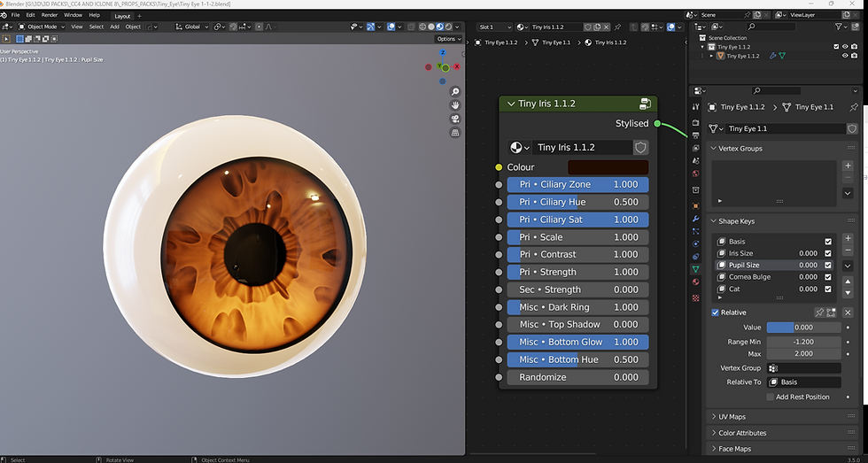Viewport: 868px width, 463px height.
Task: Open the Tool properties tab
Action: coord(696,107)
